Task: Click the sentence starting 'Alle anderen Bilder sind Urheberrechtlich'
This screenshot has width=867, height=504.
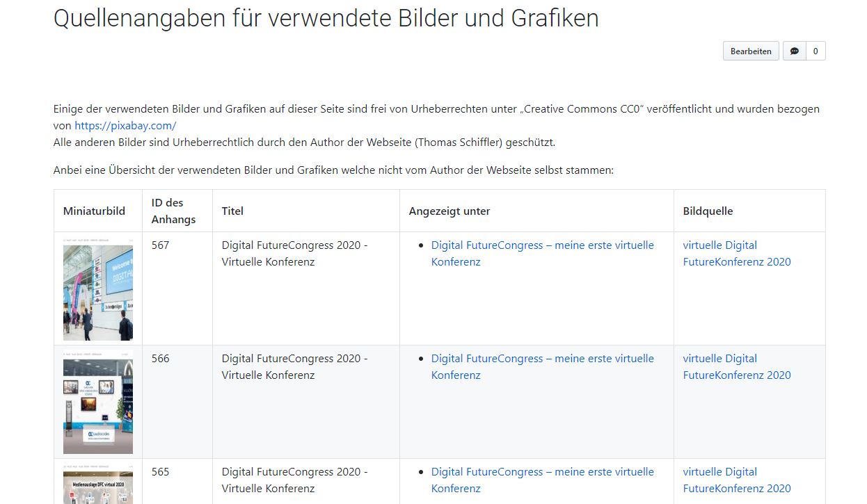Action: [304, 143]
